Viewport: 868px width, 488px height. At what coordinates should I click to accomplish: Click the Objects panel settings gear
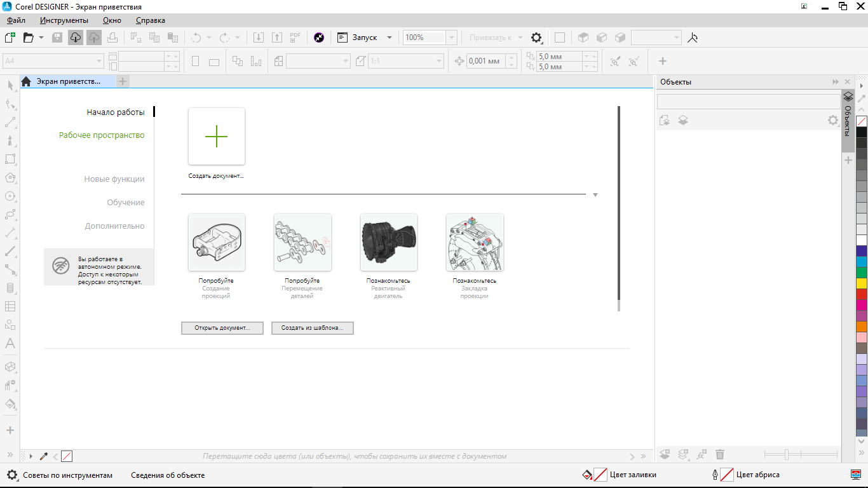click(833, 120)
